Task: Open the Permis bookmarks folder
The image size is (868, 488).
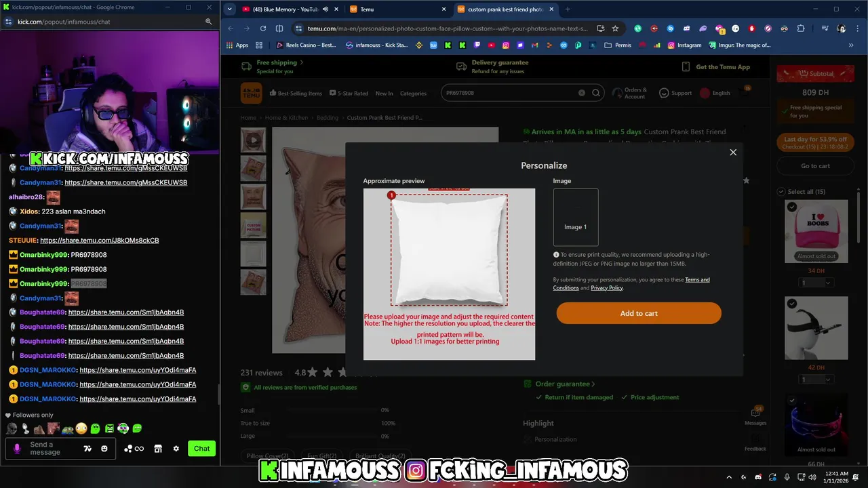Action: click(617, 45)
